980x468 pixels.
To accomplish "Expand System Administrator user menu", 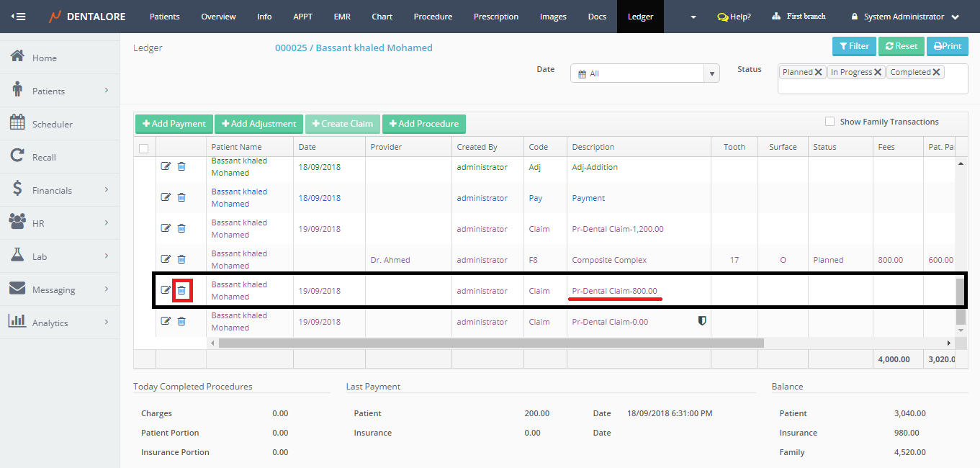I will [905, 17].
